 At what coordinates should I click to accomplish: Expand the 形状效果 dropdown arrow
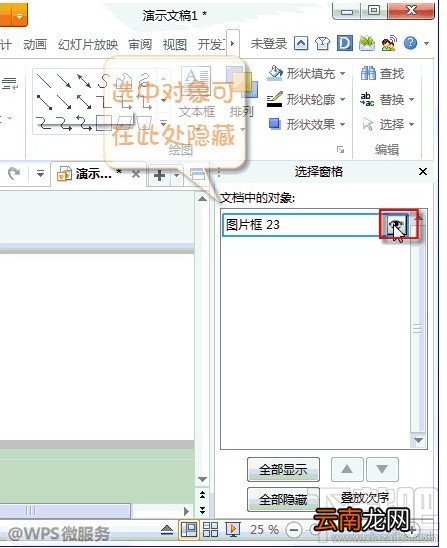coord(343,124)
